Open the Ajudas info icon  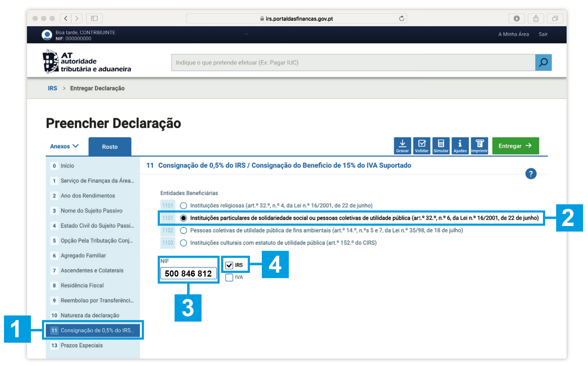point(460,146)
